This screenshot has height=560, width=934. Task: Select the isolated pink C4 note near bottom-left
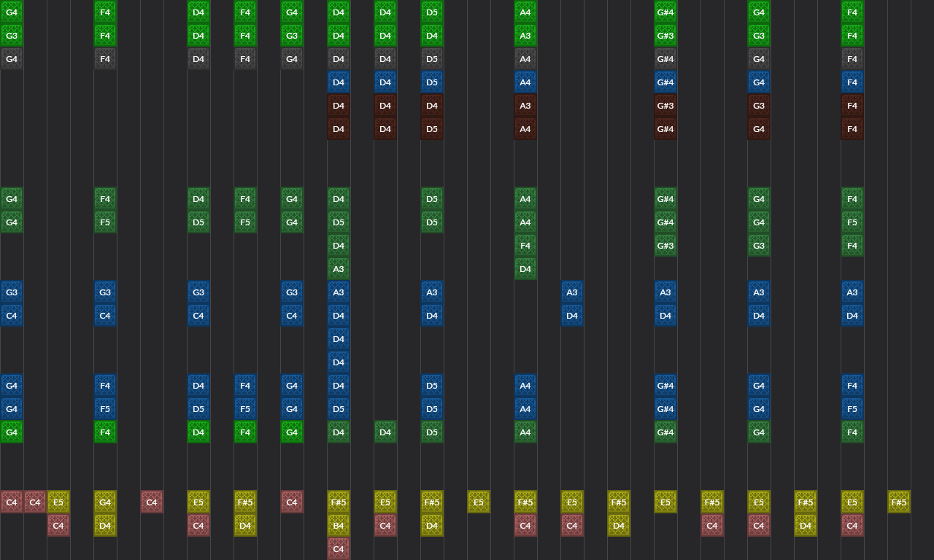152,502
